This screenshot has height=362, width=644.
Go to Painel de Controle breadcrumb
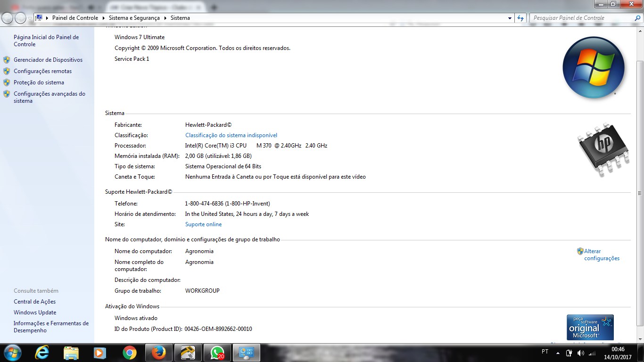[x=75, y=18]
